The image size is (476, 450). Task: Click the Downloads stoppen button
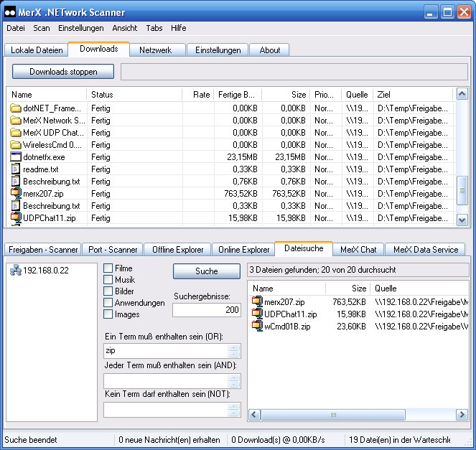pos(63,72)
